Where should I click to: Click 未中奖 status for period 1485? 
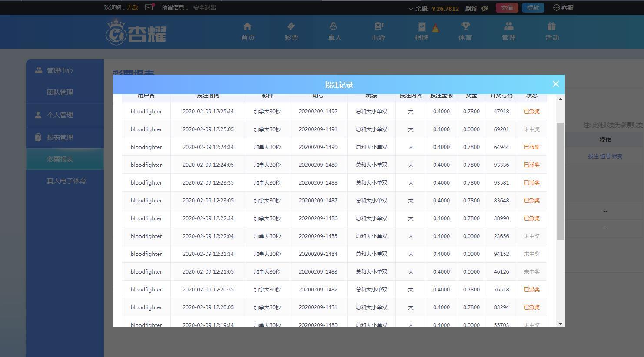coord(532,236)
